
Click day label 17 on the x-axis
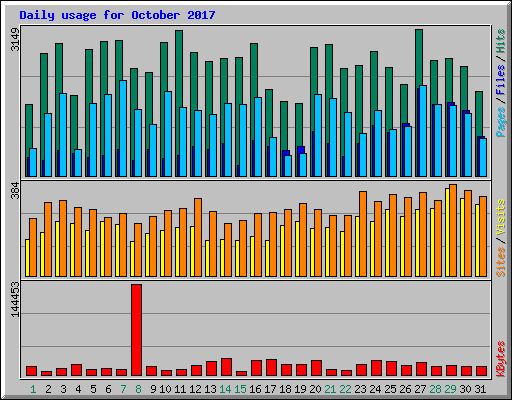[270, 389]
